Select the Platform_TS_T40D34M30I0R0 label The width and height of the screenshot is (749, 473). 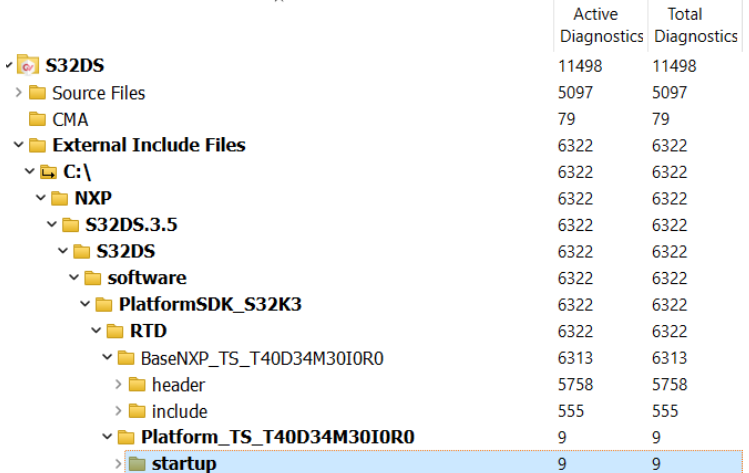(x=278, y=437)
